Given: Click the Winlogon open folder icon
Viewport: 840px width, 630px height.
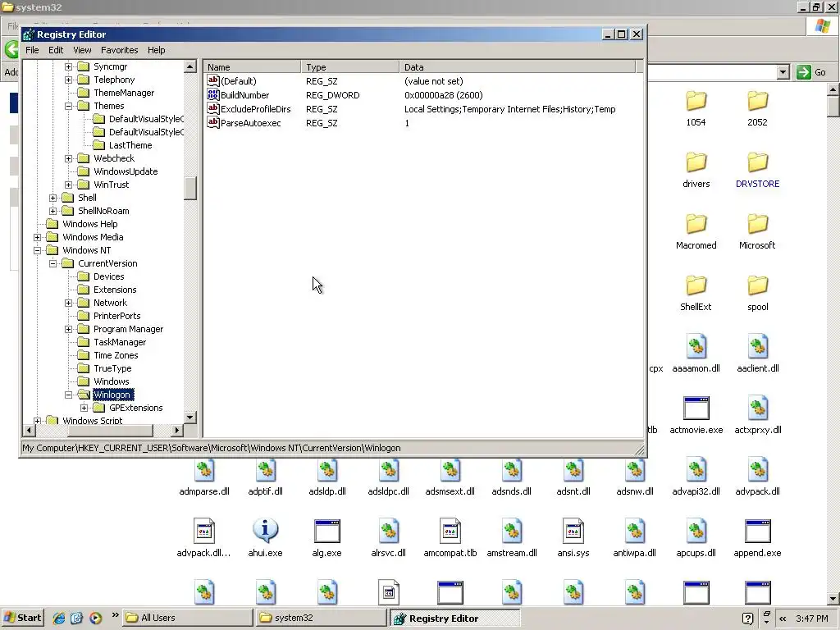Looking at the screenshot, I should click(84, 395).
